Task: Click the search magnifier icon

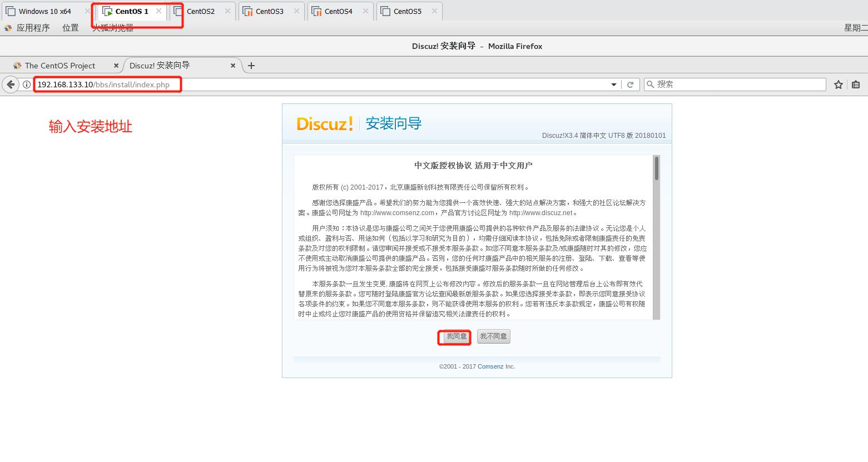Action: (651, 85)
